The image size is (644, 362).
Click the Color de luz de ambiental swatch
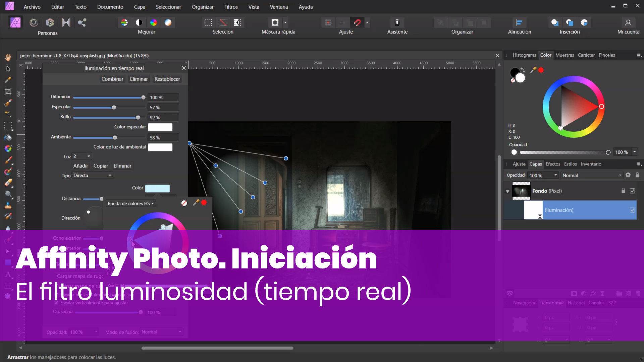[x=160, y=147]
